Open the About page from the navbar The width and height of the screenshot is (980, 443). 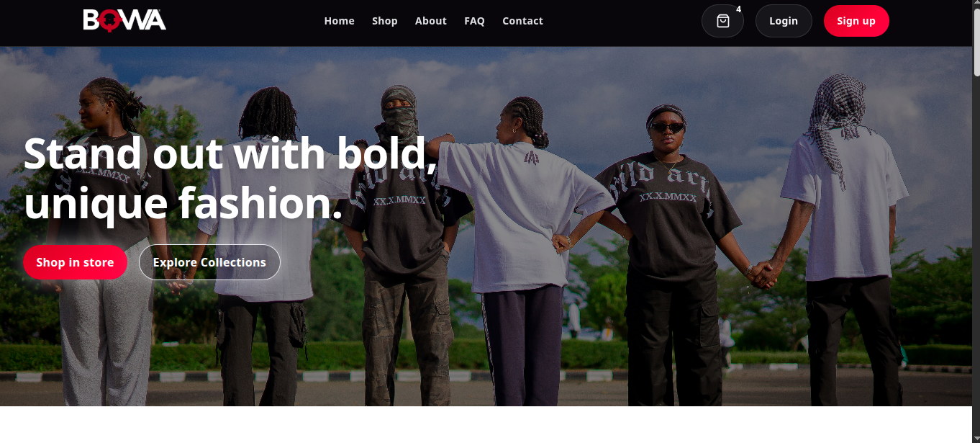pyautogui.click(x=431, y=21)
